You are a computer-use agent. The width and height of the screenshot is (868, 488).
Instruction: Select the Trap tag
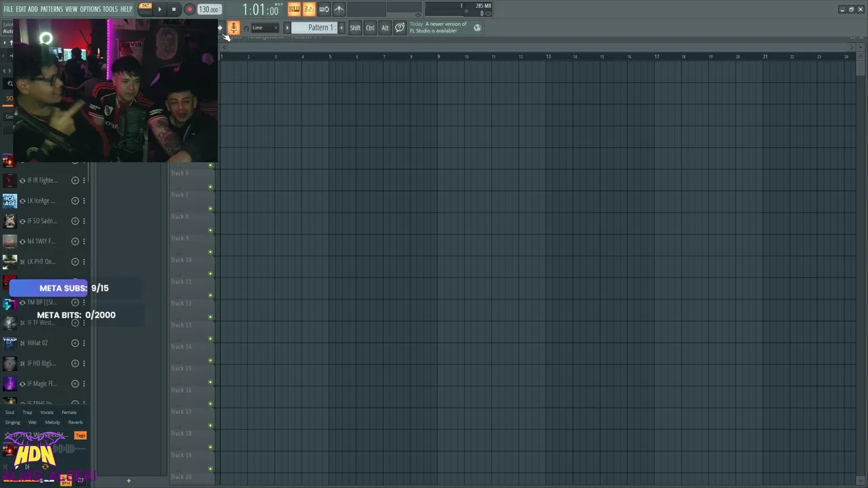coord(27,412)
